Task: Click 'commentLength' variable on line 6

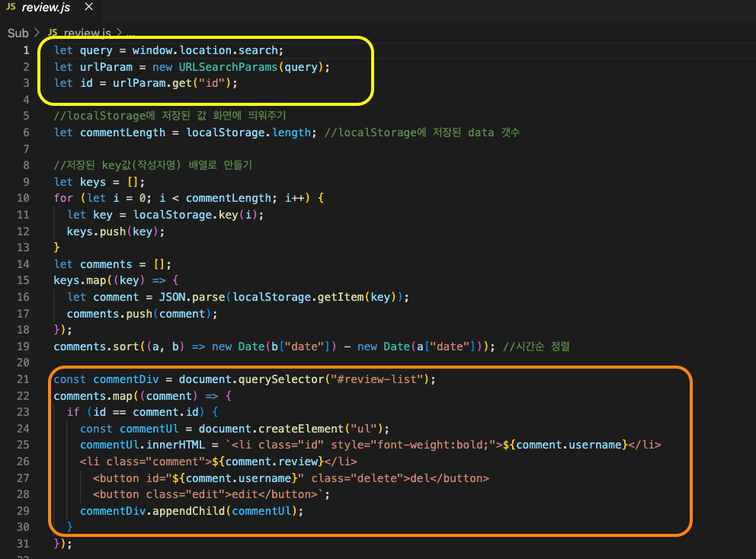Action: tap(123, 133)
